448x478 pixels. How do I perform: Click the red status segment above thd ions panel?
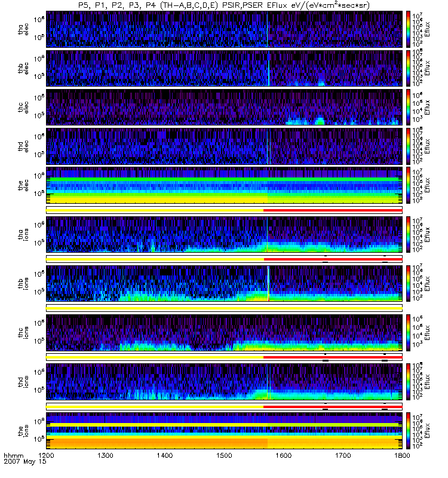pos(333,357)
